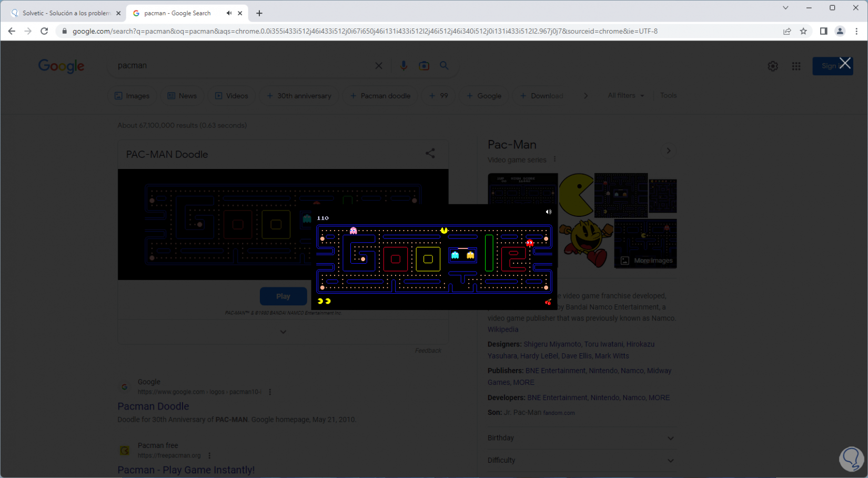
Task: Open the Pacman Doodle result link
Action: point(153,406)
